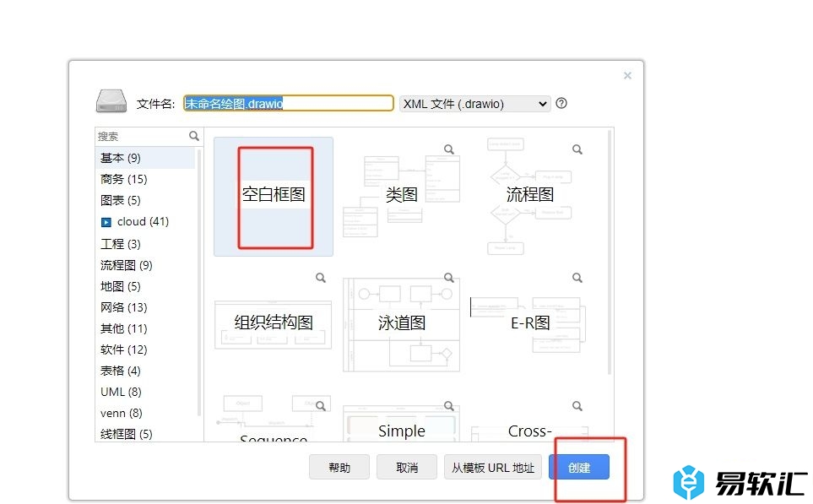Select the 其他 (11) category

[x=145, y=328]
